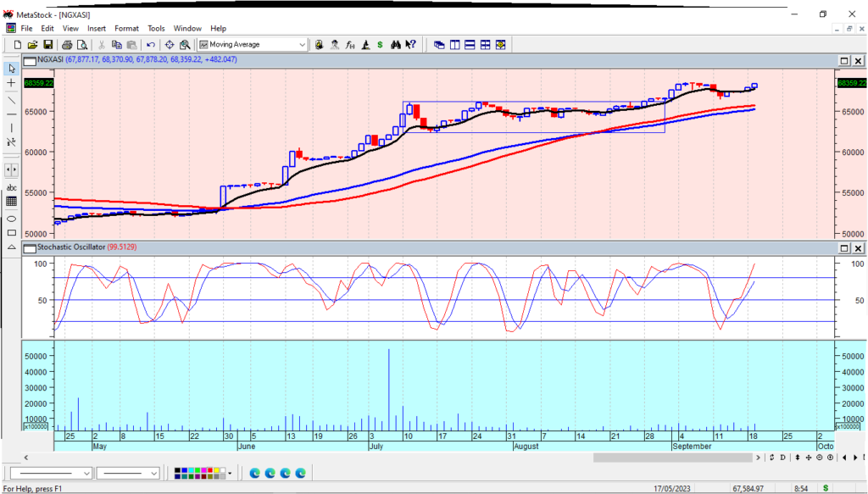Click the color palette in bottom toolbar
The image size is (868, 494).
(x=202, y=473)
